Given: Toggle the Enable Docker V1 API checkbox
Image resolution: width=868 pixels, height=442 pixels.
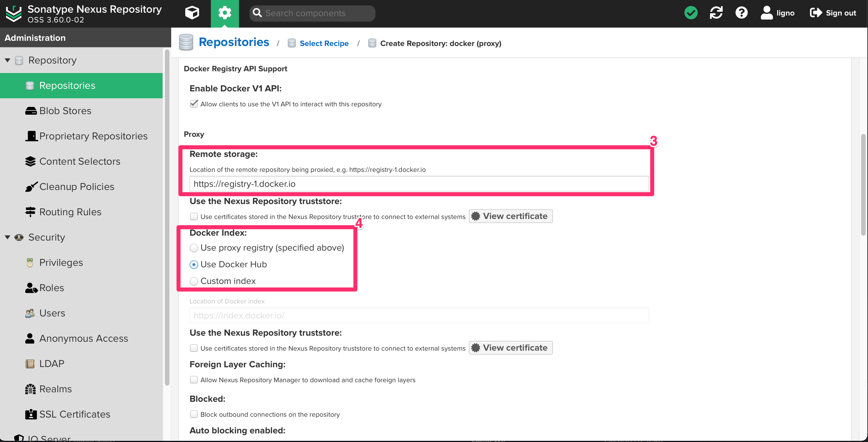Looking at the screenshot, I should point(194,103).
